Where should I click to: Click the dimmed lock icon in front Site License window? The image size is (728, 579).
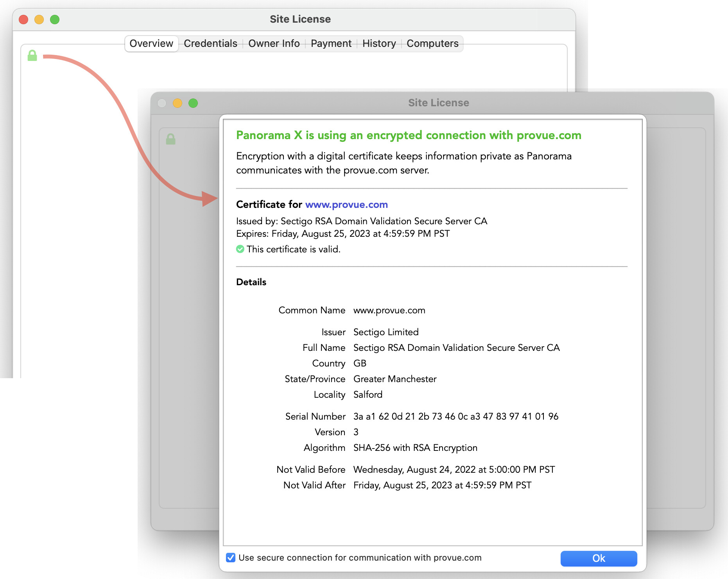pos(171,139)
